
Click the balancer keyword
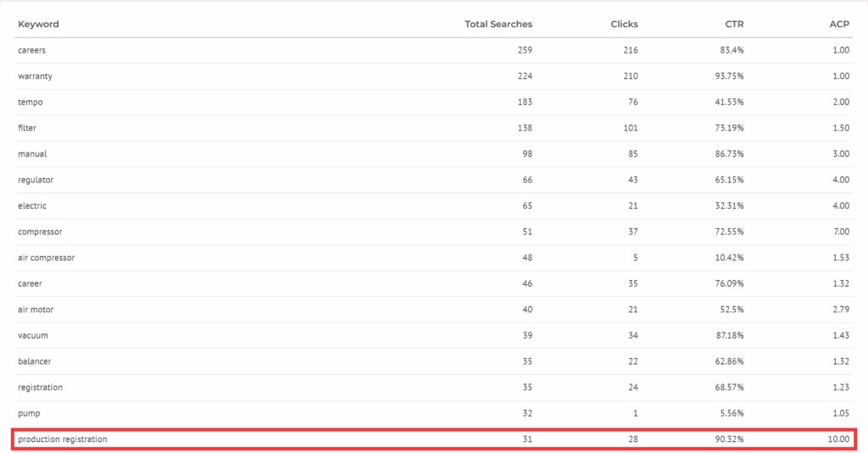tap(35, 361)
